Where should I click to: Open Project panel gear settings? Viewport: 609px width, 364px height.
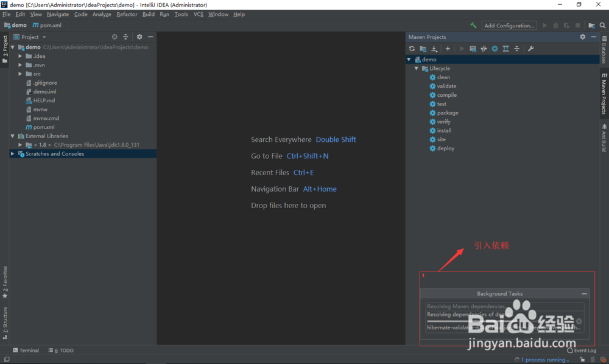(x=139, y=37)
